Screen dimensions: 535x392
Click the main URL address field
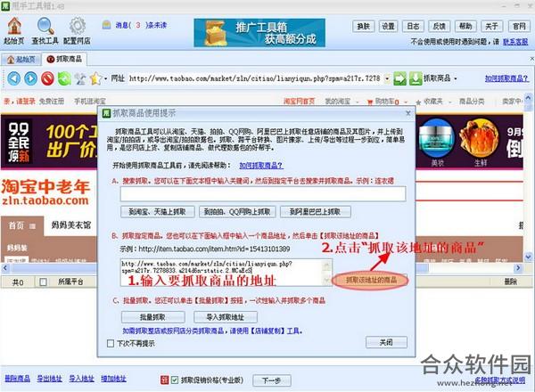256,78
